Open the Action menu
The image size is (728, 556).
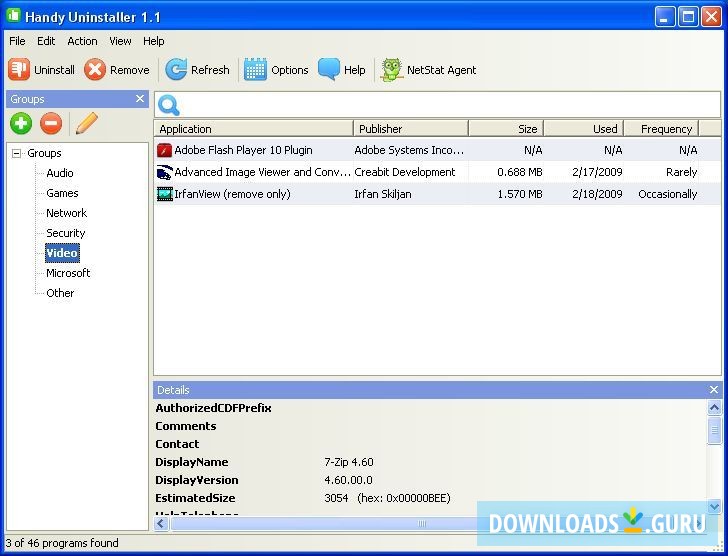coord(82,41)
